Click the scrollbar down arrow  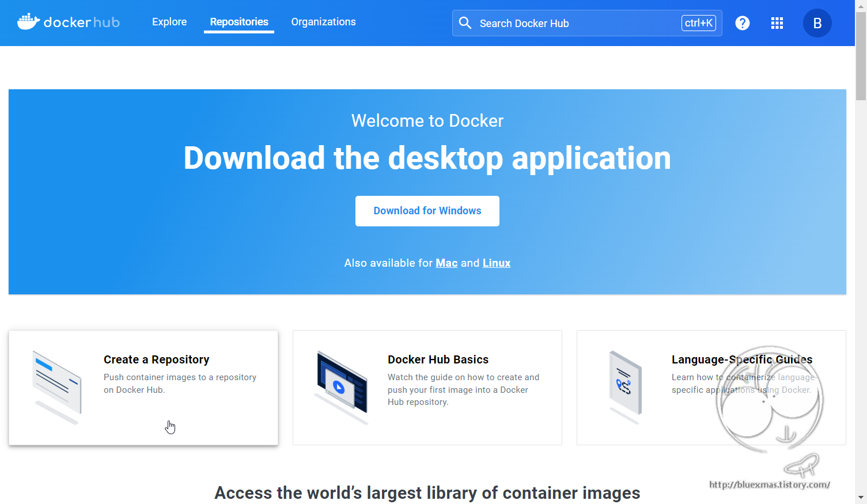pos(861,498)
